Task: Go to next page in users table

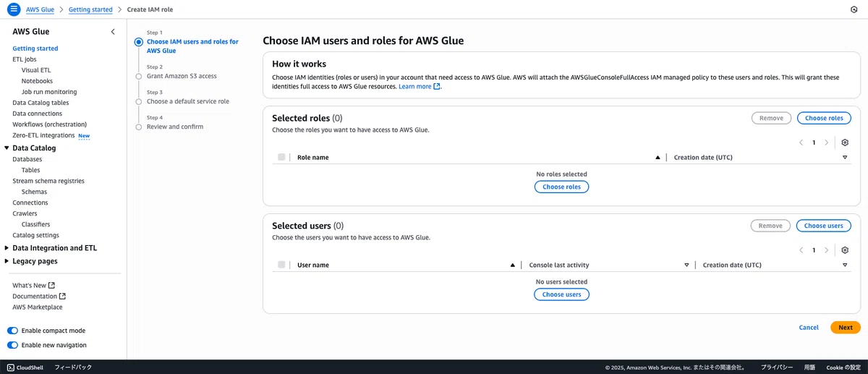Action: (826, 250)
